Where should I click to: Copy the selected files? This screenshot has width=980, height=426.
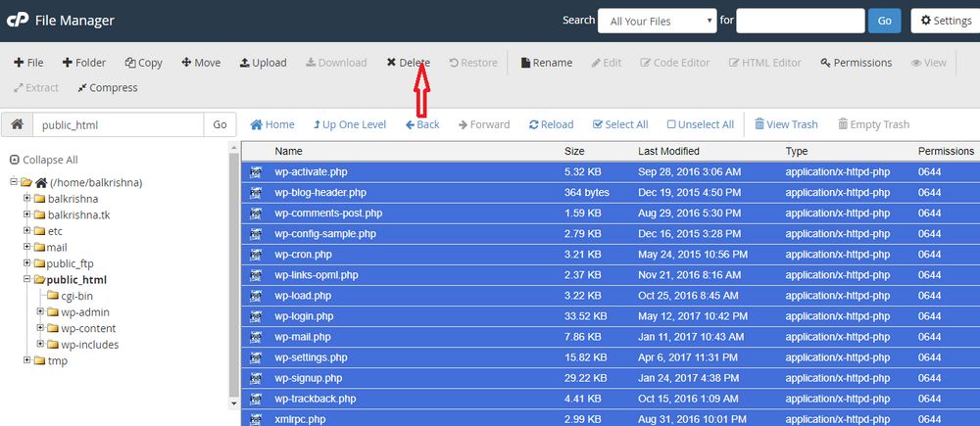[x=144, y=63]
